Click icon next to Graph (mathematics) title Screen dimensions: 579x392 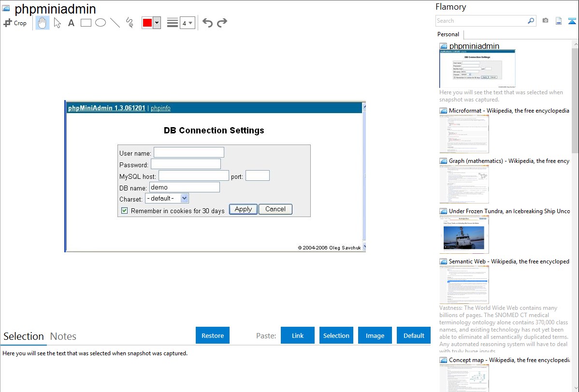[x=443, y=161]
